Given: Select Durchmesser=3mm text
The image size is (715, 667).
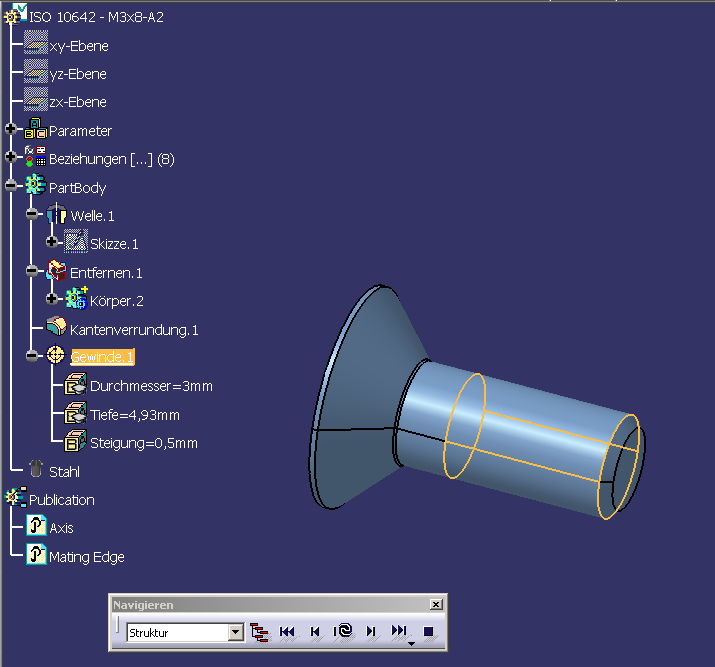Looking at the screenshot, I should pos(151,387).
